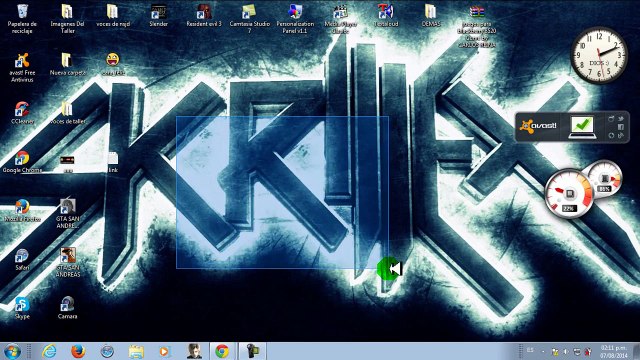Open the Camara desktop shortcut
This screenshot has height=360, width=640.
pos(67,308)
